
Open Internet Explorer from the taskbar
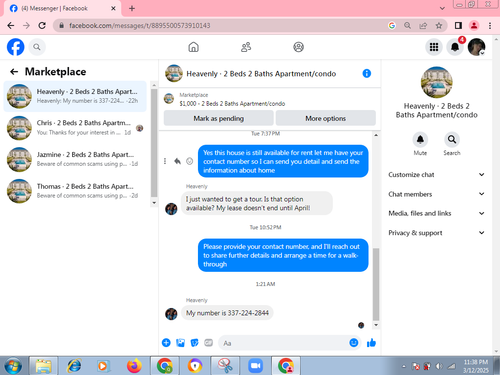tap(74, 366)
